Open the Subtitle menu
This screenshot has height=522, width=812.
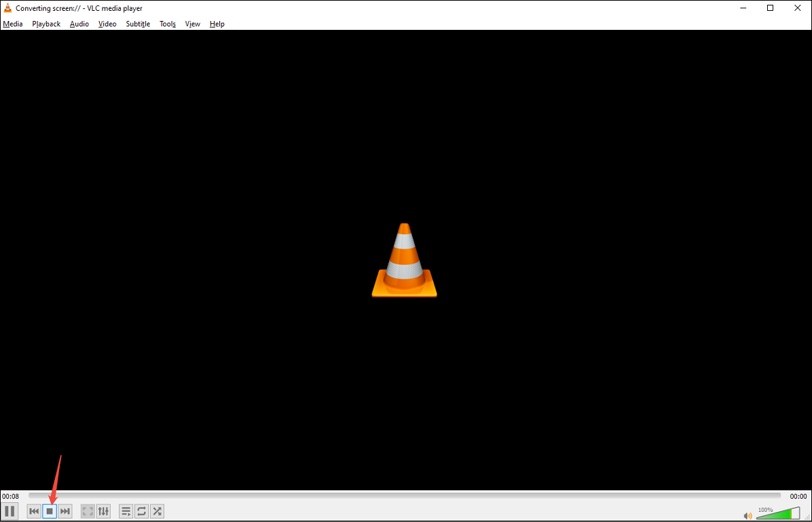(138, 24)
